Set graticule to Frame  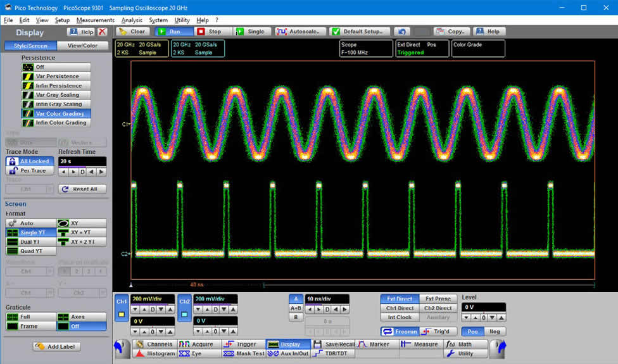click(x=31, y=326)
